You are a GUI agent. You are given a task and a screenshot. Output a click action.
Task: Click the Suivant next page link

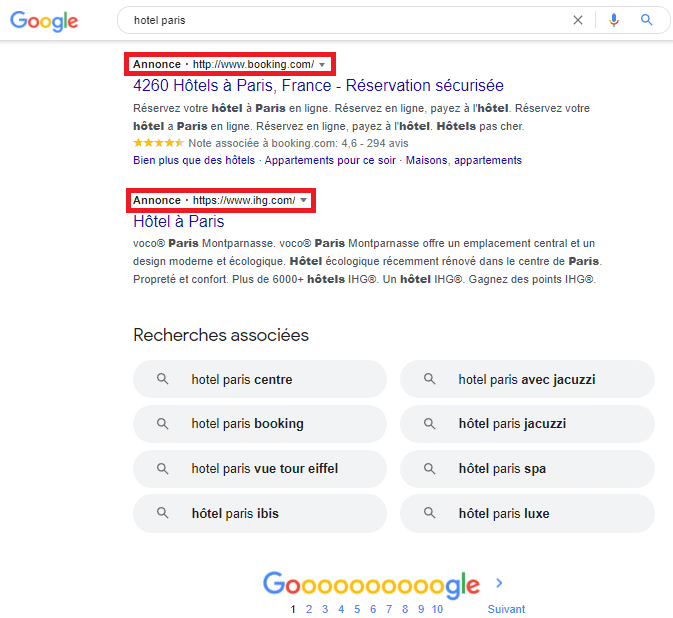(x=506, y=609)
